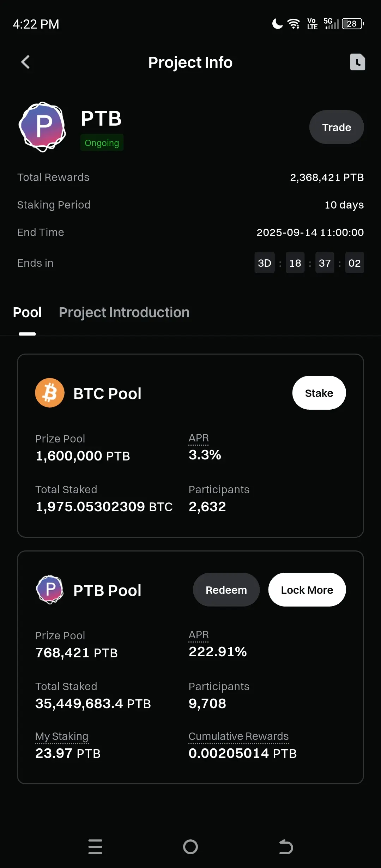Image resolution: width=381 pixels, height=868 pixels.
Task: Show APR info for BTC Pool
Action: coord(199,438)
